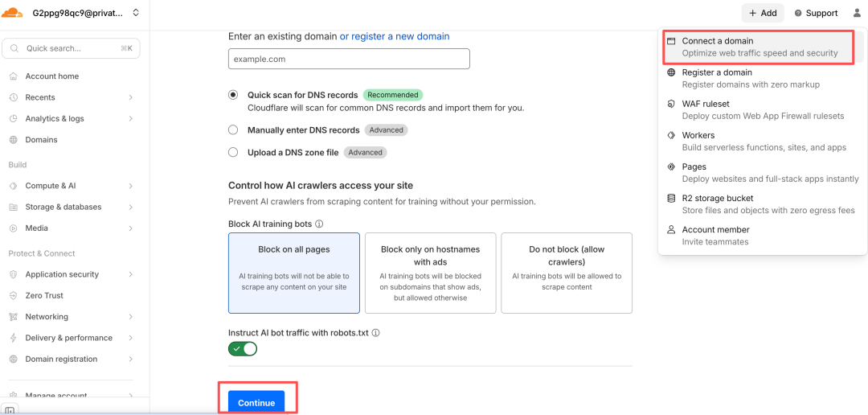Click info icon next to robots.txt instruction
Screen dimensions: 868x415
pyautogui.click(x=375, y=333)
